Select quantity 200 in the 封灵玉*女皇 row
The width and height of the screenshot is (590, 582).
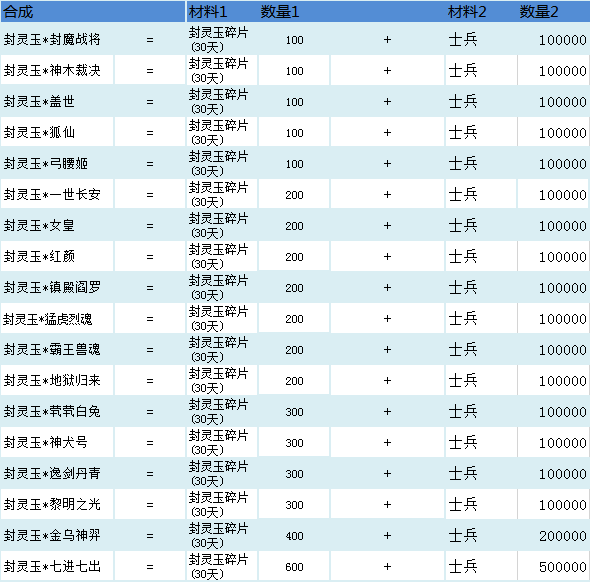click(294, 226)
